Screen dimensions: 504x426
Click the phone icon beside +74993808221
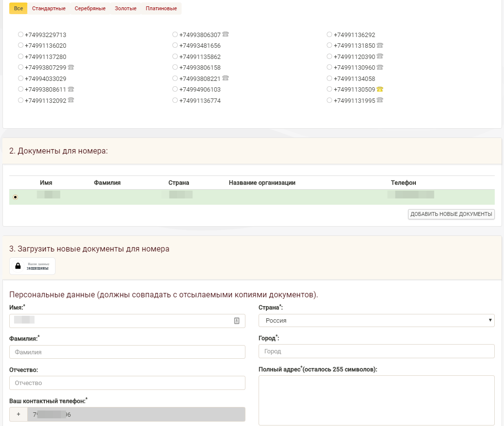[225, 78]
